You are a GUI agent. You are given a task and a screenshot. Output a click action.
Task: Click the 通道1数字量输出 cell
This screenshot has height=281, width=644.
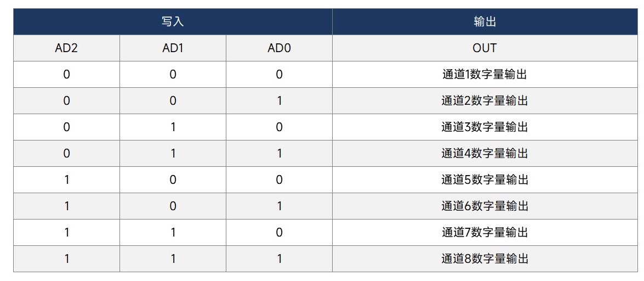click(485, 75)
